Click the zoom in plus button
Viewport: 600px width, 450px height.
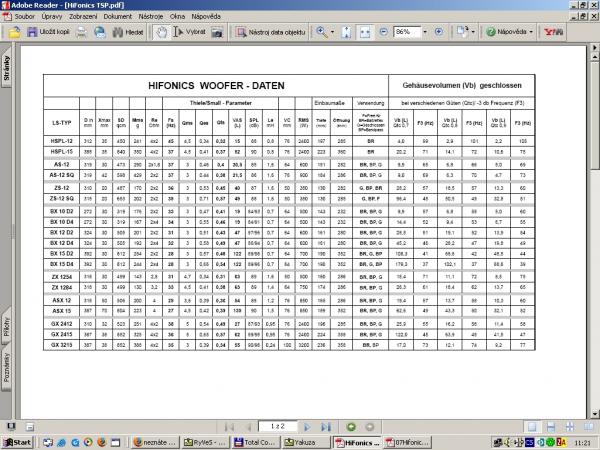tap(438, 32)
